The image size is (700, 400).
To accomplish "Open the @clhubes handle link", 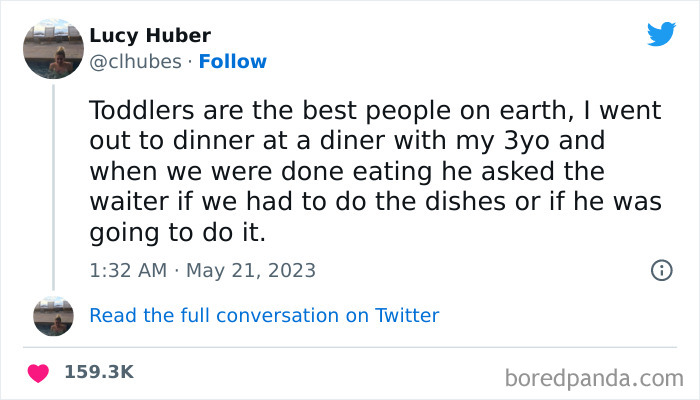I will 135,62.
